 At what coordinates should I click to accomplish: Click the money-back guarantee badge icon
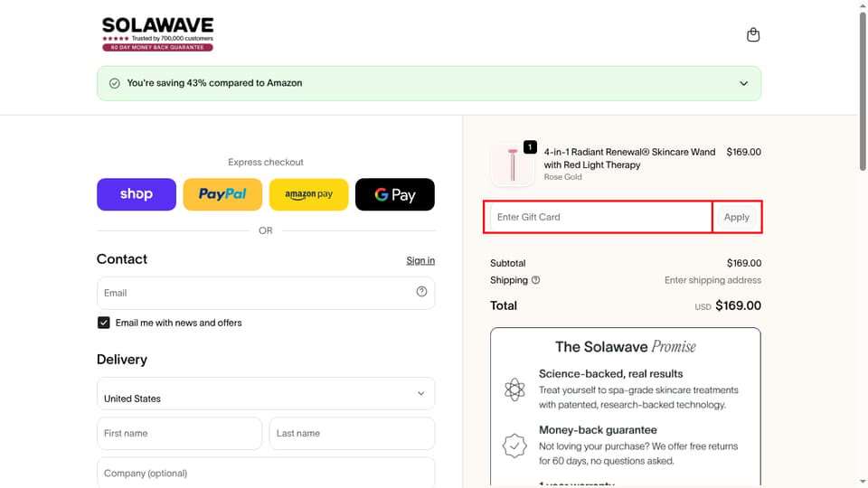(x=514, y=446)
